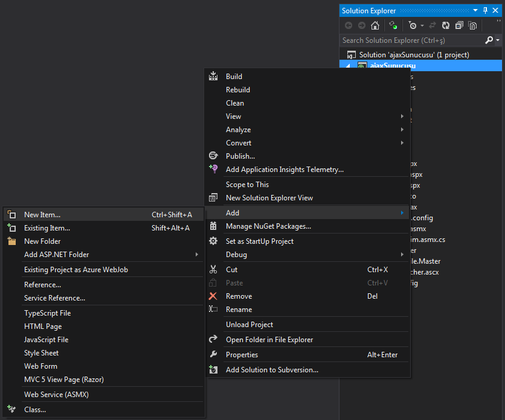Click the Publish globe icon
The width and height of the screenshot is (505, 420).
pyautogui.click(x=213, y=156)
